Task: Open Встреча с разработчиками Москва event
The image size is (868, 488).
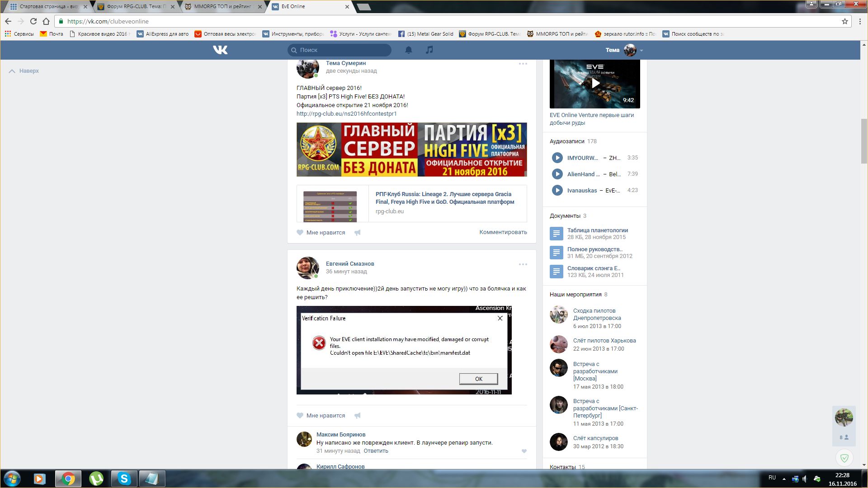Action: [x=595, y=371]
